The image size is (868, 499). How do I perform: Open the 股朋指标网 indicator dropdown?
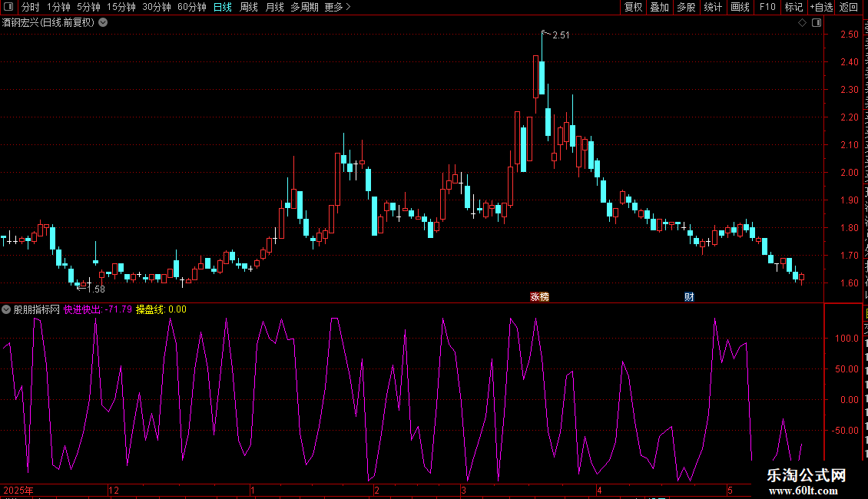point(6,309)
